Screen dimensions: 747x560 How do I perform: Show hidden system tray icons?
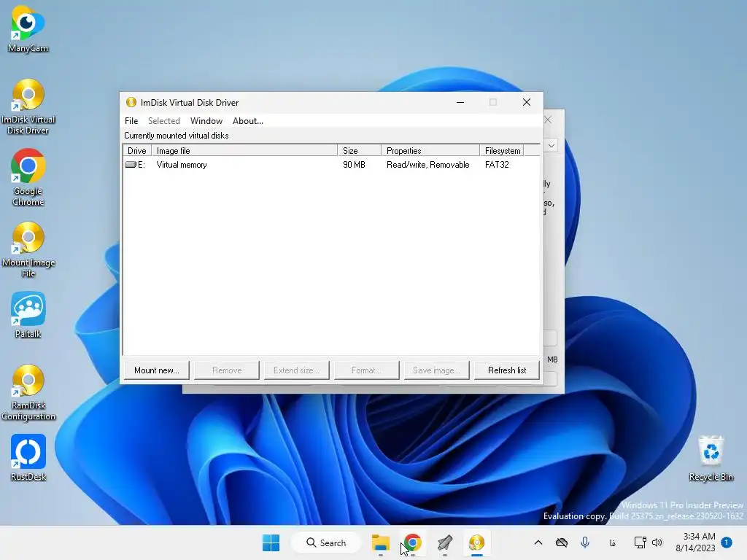[538, 542]
